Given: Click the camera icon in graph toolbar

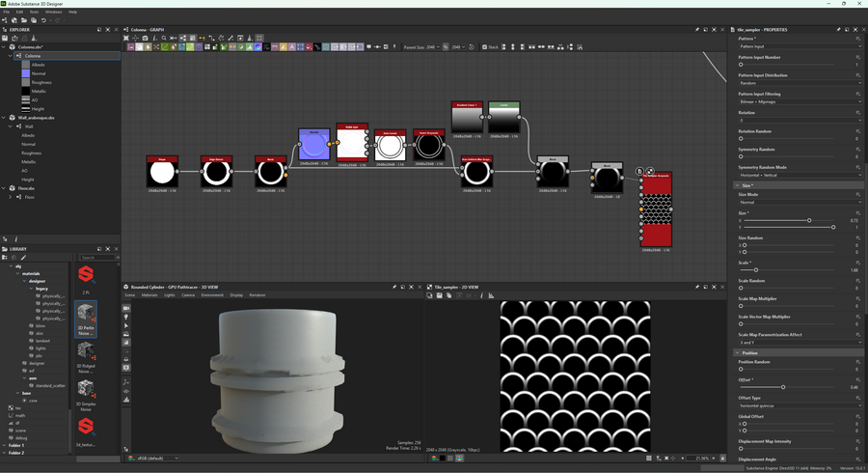Looking at the screenshot, I should click(146, 39).
